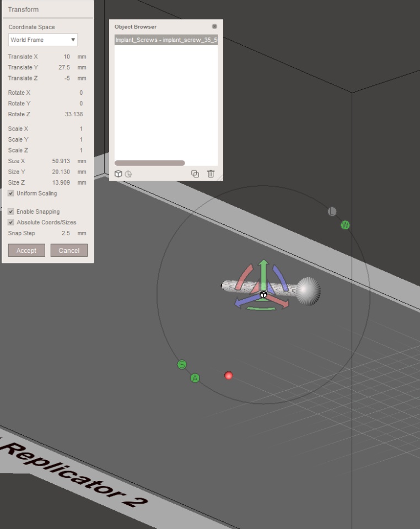420x529 pixels.
Task: Close the Object Browser panel
Action: click(x=214, y=26)
